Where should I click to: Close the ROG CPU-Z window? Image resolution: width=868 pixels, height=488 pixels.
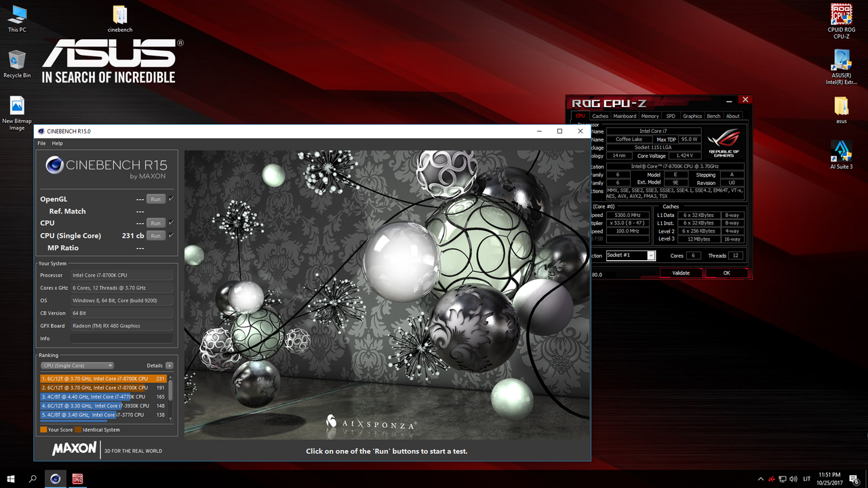pyautogui.click(x=745, y=100)
